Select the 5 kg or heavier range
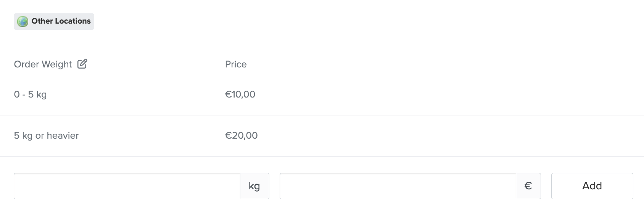Screen dimensions: 644x208 pyautogui.click(x=47, y=136)
